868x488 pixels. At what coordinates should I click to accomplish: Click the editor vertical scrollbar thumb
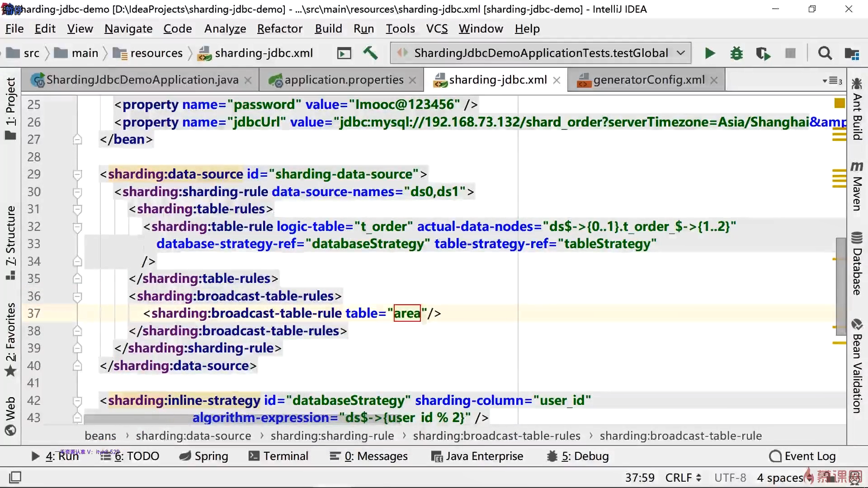pyautogui.click(x=840, y=286)
